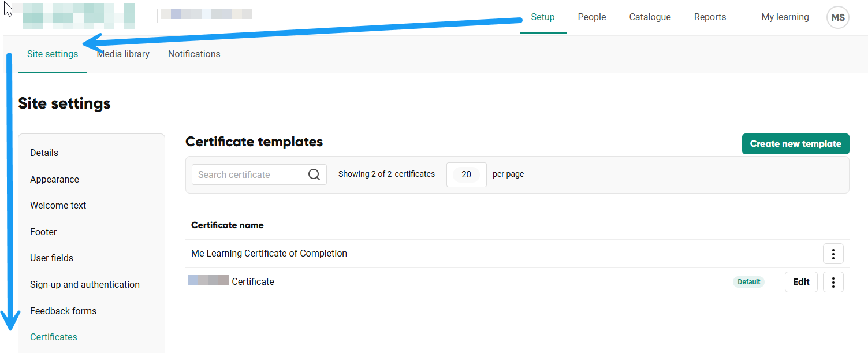Viewport: 868px width, 353px height.
Task: Open the Appearance settings
Action: coord(54,179)
